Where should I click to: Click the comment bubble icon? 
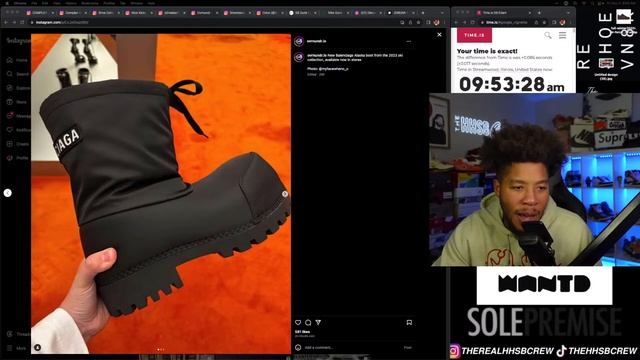(308, 322)
